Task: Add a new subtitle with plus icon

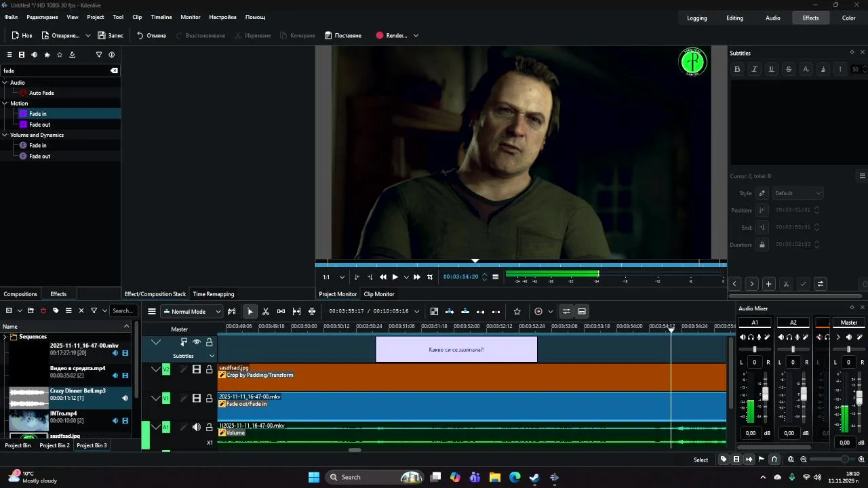Action: point(768,284)
